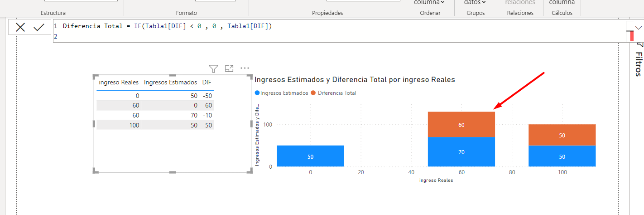The image size is (644, 215).
Task: Click the Ingresos Estimados cell showing 70
Action: tap(193, 115)
